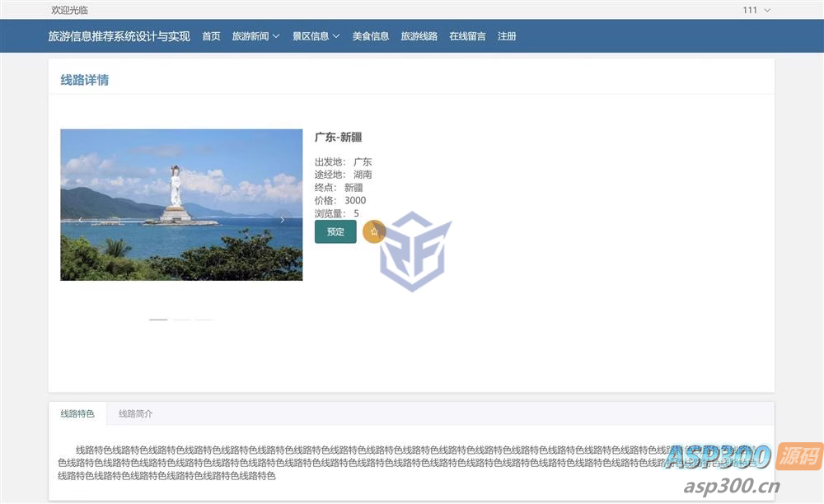Open the 美食信息 navigation item
Viewport: 824px width, 504px height.
coord(371,36)
